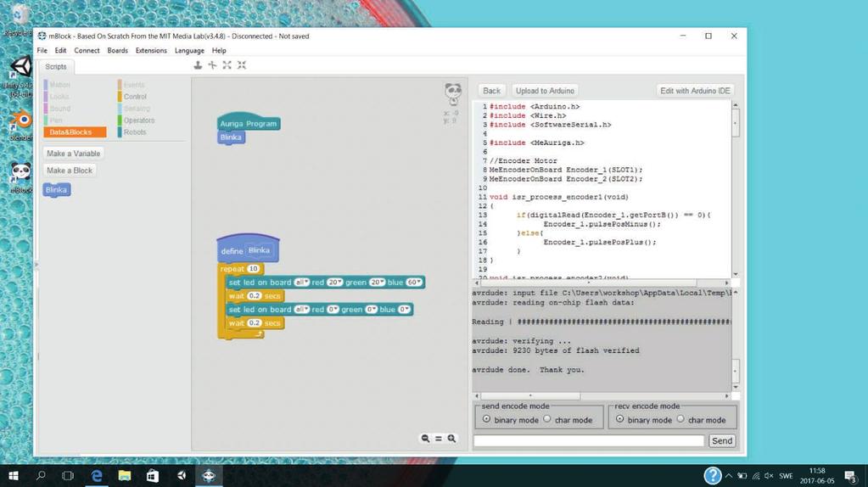
Task: Open green value 20 dropdown
Action: click(377, 283)
